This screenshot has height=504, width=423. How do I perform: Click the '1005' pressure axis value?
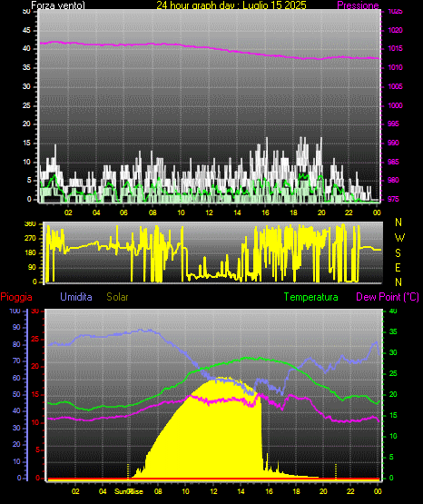coord(395,86)
